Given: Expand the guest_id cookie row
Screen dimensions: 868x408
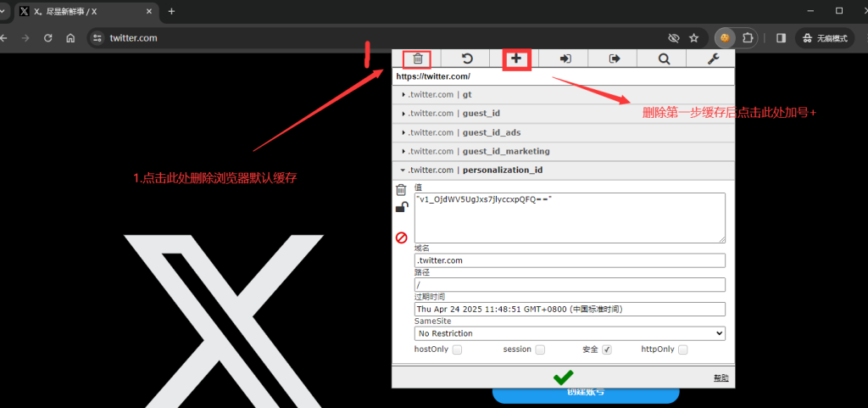Looking at the screenshot, I should coord(563,114).
